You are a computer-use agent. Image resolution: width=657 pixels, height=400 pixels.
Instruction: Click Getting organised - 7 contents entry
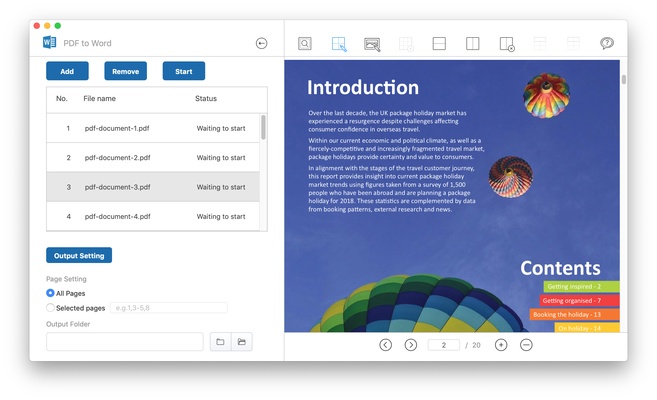coord(579,300)
